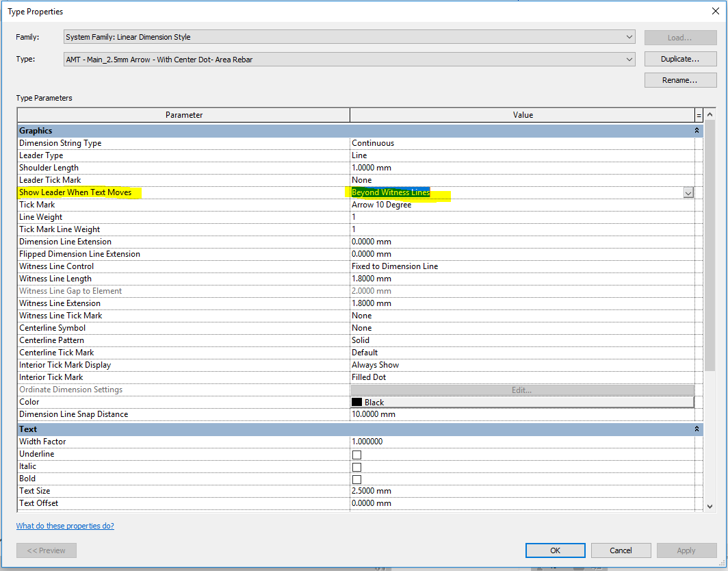Click the scrollbar up arrow
This screenshot has height=571, width=728.
point(709,114)
